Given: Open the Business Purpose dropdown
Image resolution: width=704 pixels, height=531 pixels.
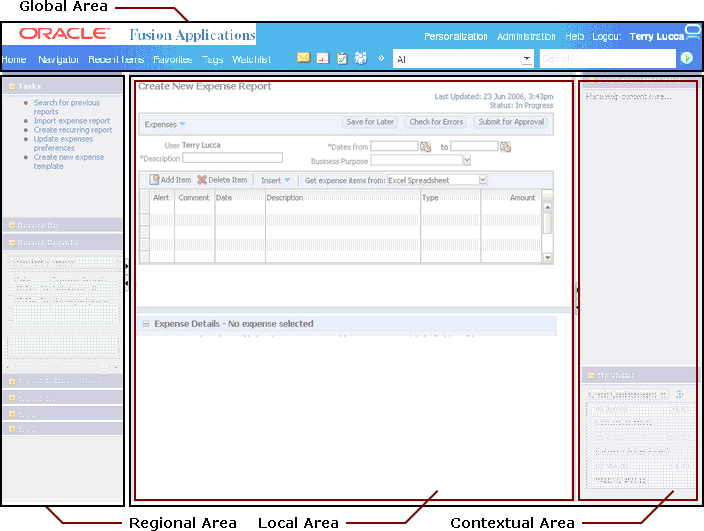Looking at the screenshot, I should tap(467, 160).
